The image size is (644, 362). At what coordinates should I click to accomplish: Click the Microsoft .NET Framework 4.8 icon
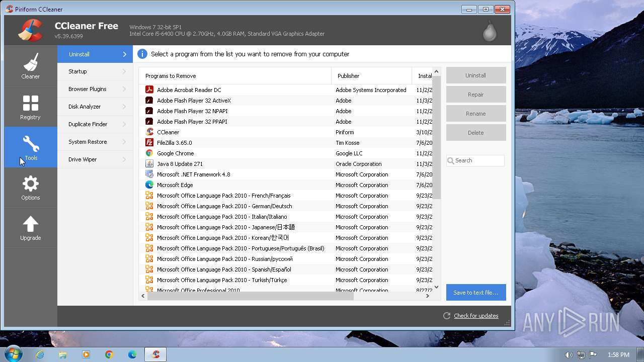pyautogui.click(x=149, y=174)
